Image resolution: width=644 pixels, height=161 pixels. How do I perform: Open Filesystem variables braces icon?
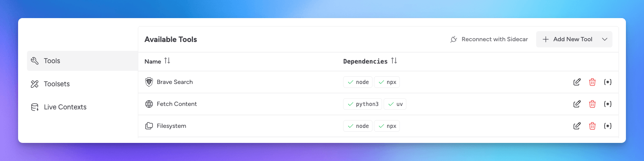tap(608, 126)
